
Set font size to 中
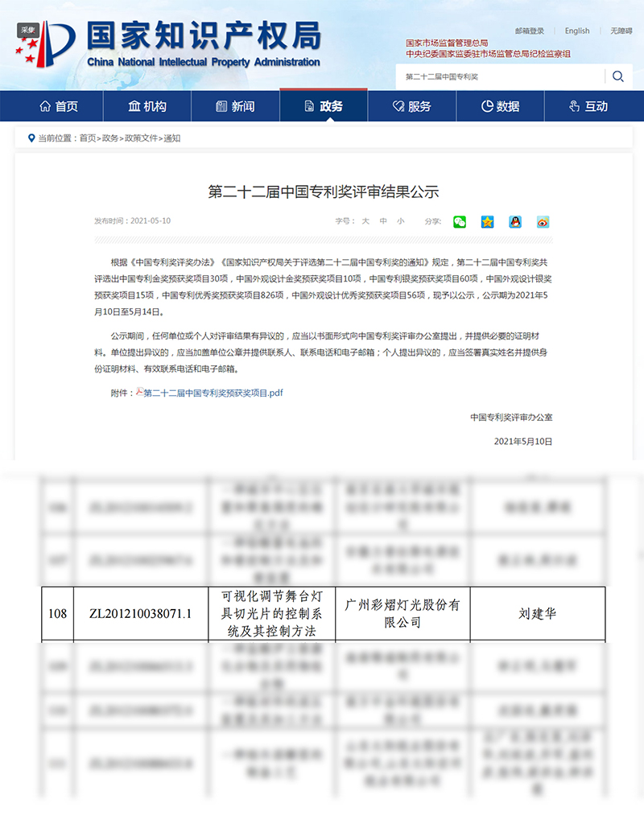point(383,221)
